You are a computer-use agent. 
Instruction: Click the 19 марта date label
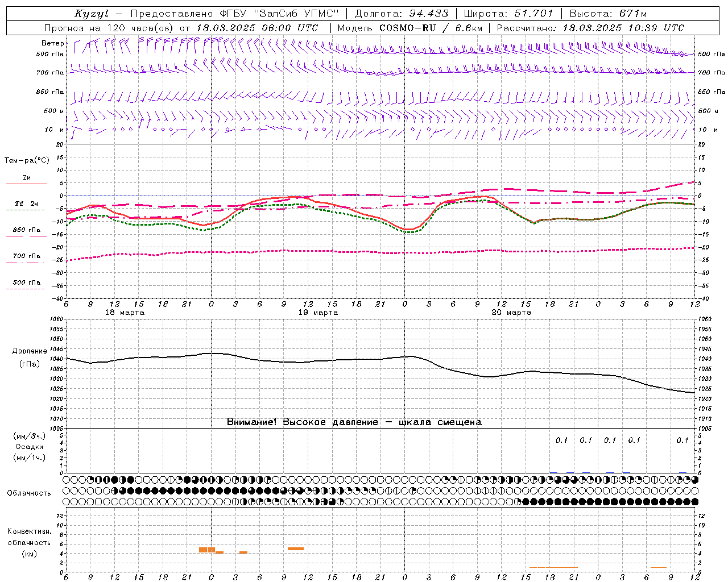point(318,313)
